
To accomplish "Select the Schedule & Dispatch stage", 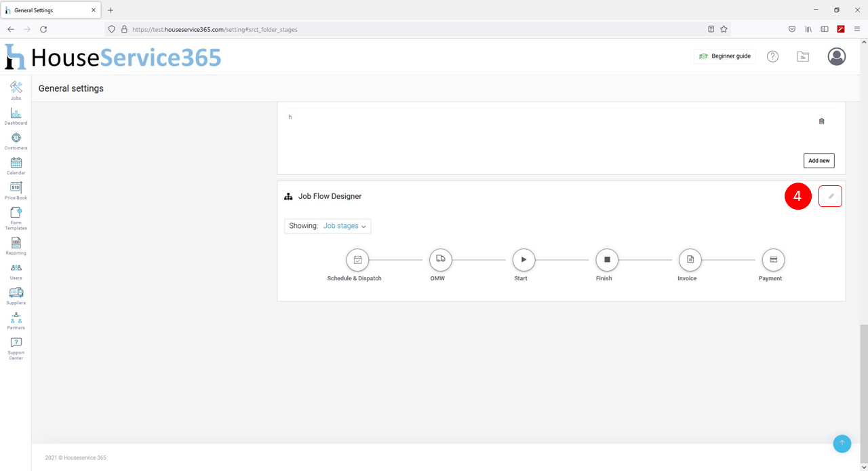I will click(357, 260).
